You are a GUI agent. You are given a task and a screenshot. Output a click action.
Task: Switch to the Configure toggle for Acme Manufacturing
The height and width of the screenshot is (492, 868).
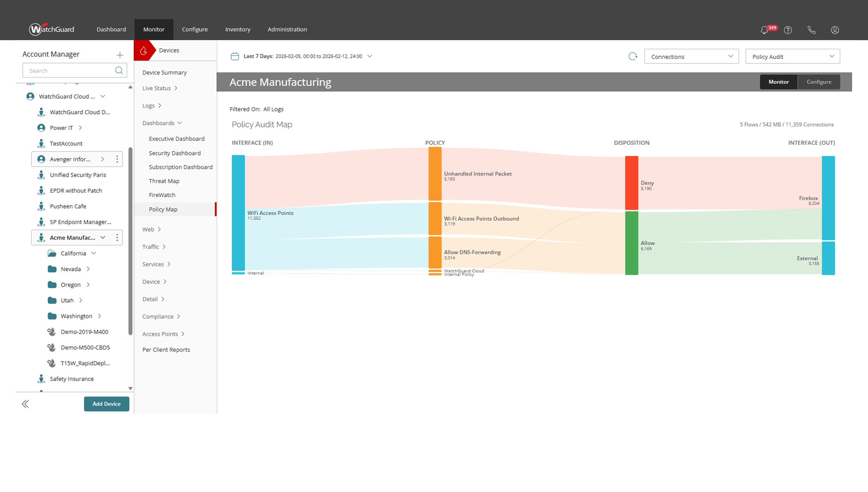(x=819, y=82)
